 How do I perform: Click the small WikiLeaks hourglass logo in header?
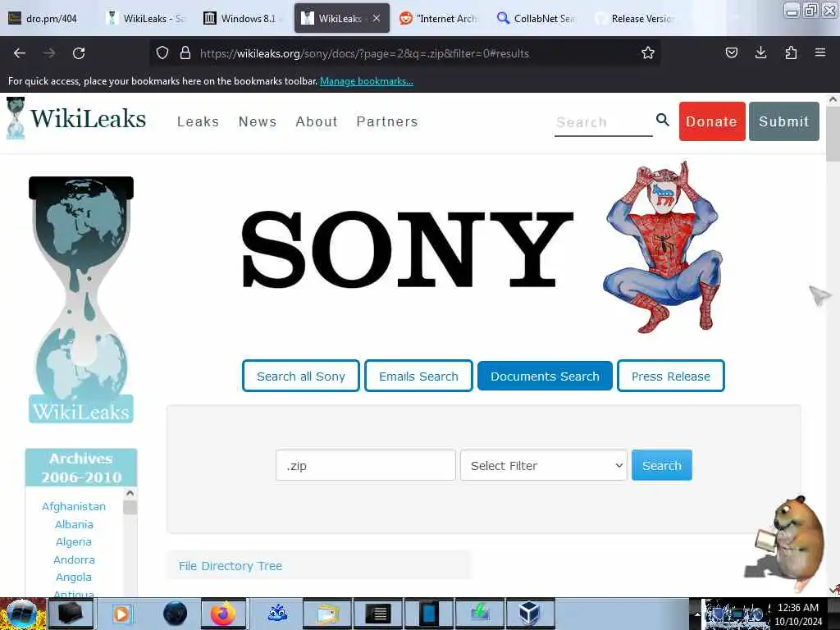16,118
